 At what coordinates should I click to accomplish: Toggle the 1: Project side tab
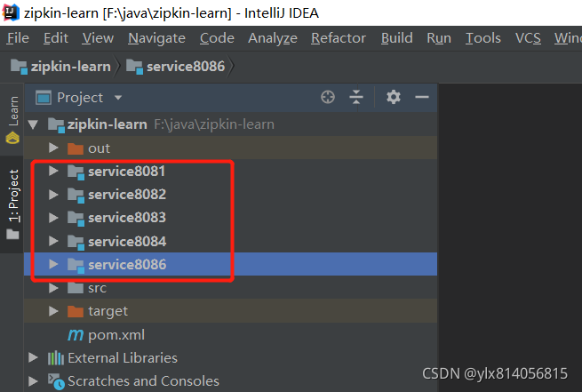tap(13, 204)
